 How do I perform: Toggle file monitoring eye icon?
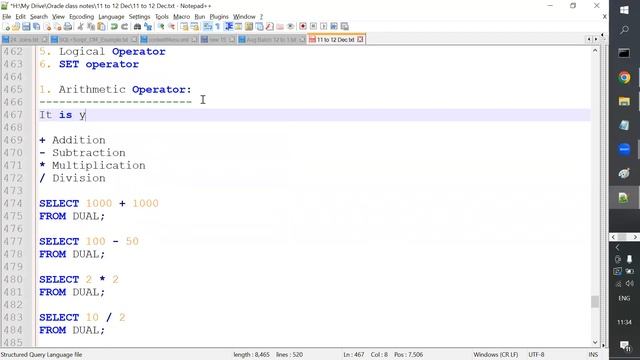pyautogui.click(x=291, y=27)
